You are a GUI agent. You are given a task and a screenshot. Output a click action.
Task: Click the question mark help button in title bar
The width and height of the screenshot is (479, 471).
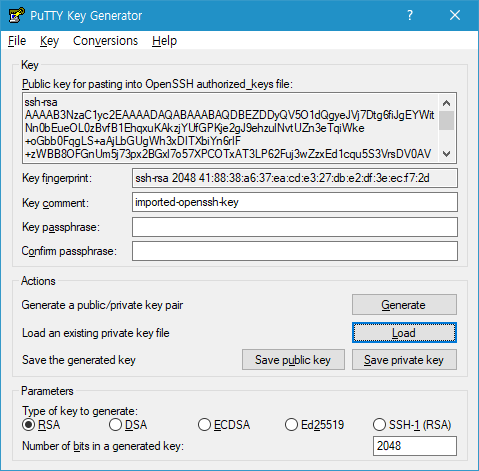pos(410,15)
